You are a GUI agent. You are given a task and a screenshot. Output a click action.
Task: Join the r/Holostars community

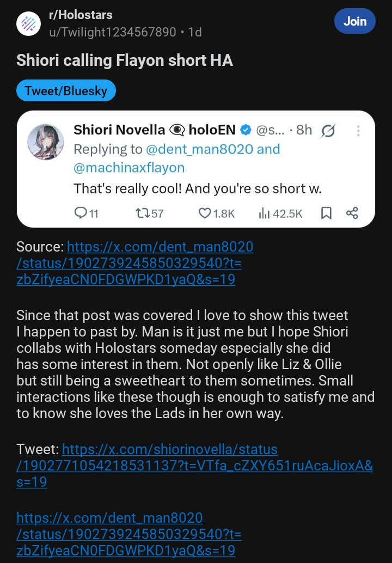(355, 22)
